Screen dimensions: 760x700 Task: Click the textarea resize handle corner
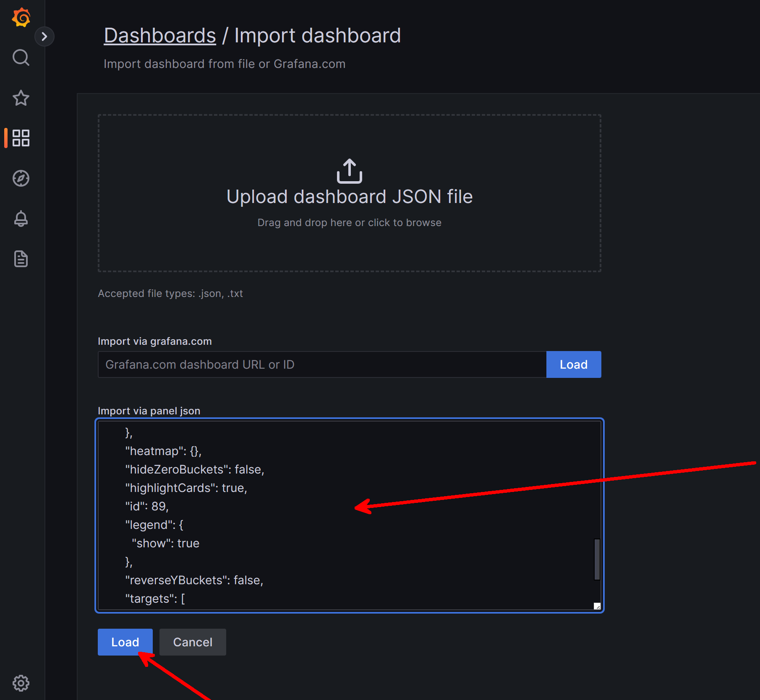point(597,606)
